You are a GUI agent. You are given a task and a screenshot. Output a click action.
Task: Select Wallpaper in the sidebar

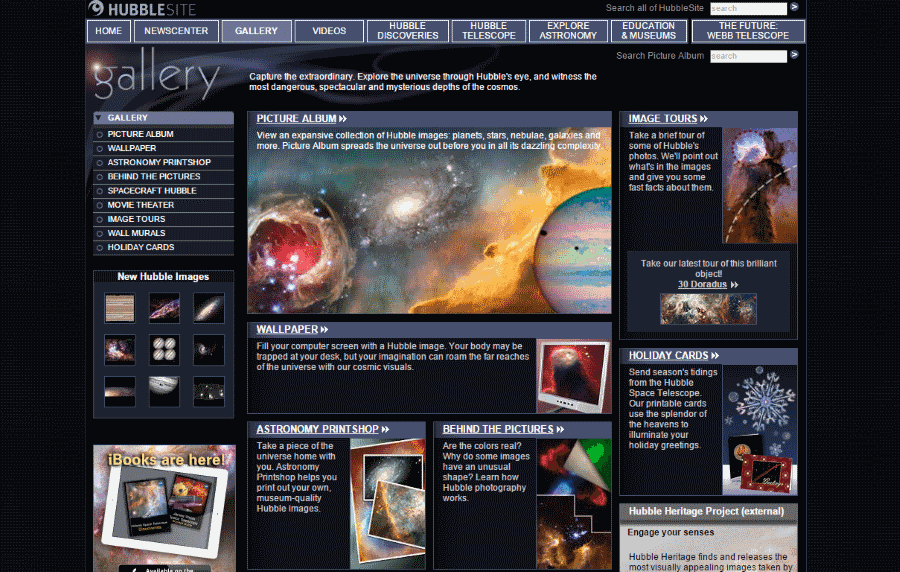[163, 148]
